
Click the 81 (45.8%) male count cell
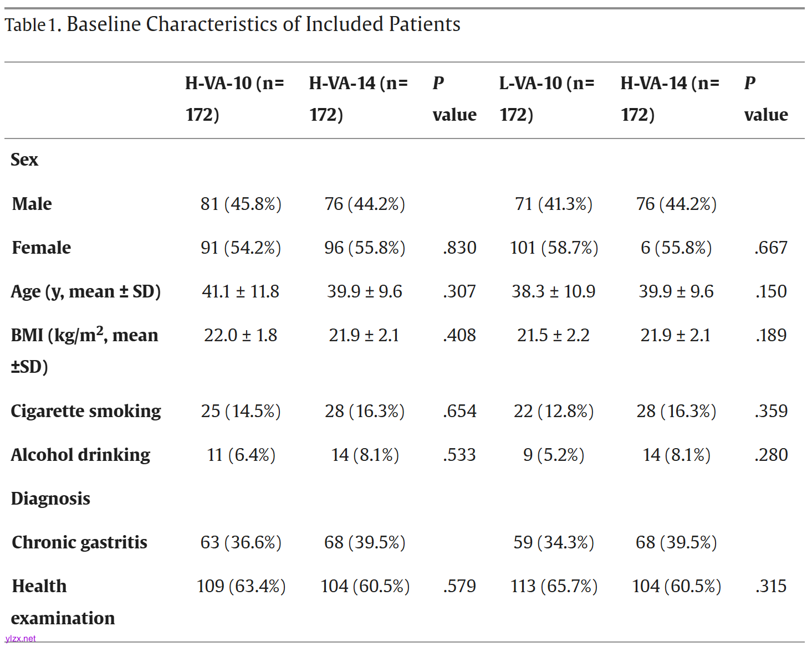click(241, 204)
